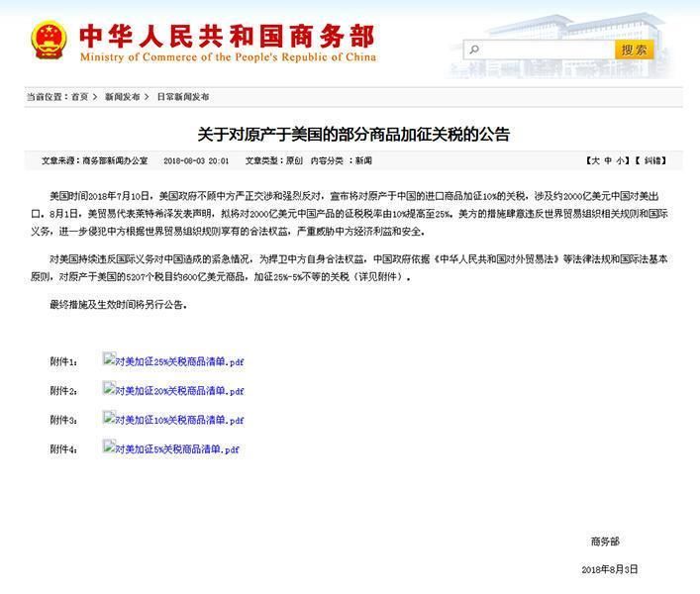Screen dimensions: 700x594
Task: Click the publish time 2018-08-03 20:01
Action: coord(196,161)
